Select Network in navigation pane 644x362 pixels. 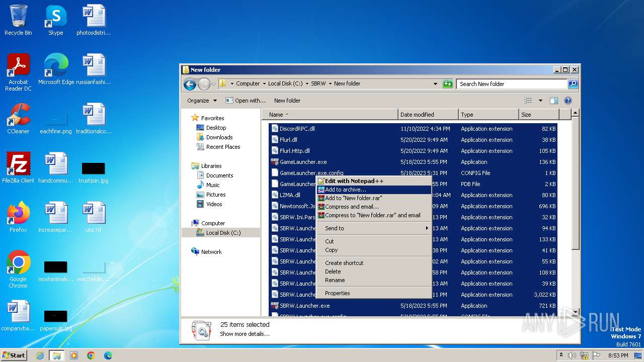[211, 252]
